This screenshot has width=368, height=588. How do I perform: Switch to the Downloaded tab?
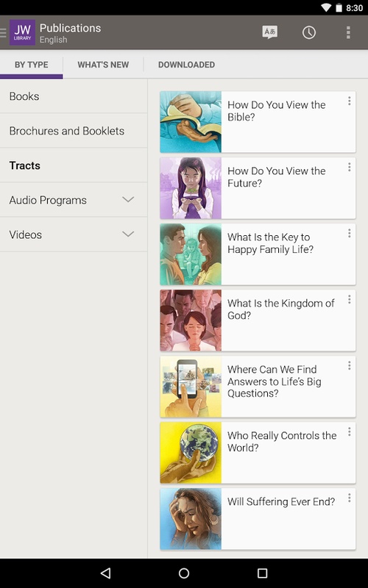(x=186, y=65)
